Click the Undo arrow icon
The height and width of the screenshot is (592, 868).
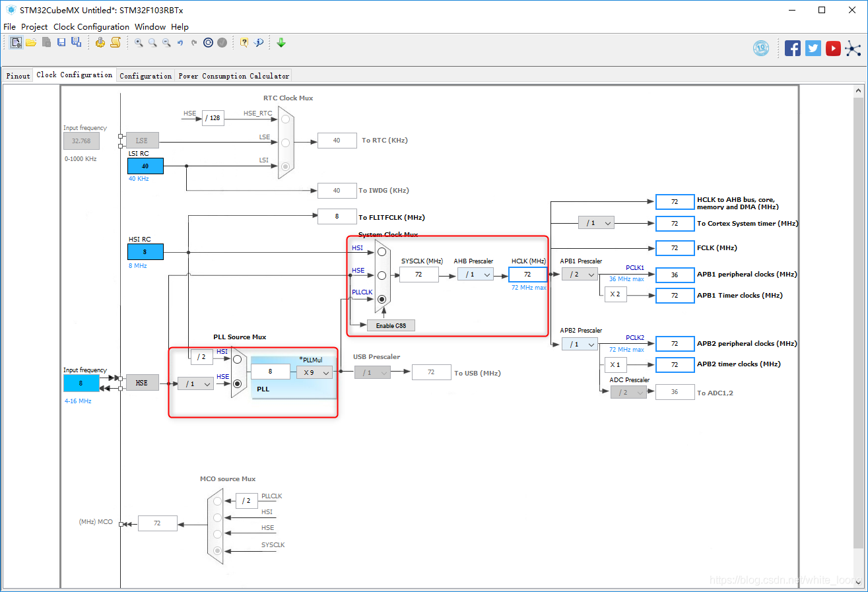click(x=180, y=42)
